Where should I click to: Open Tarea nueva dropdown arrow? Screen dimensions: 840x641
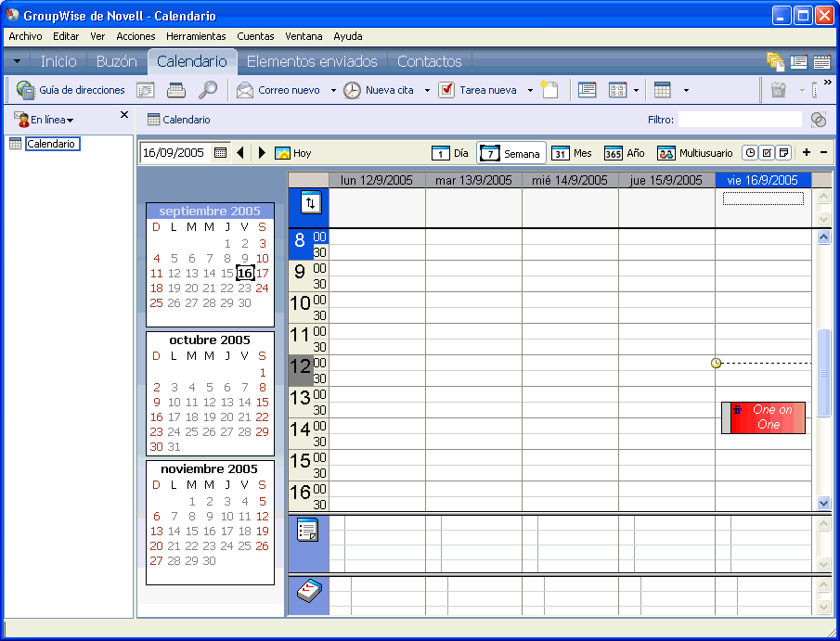pyautogui.click(x=530, y=91)
